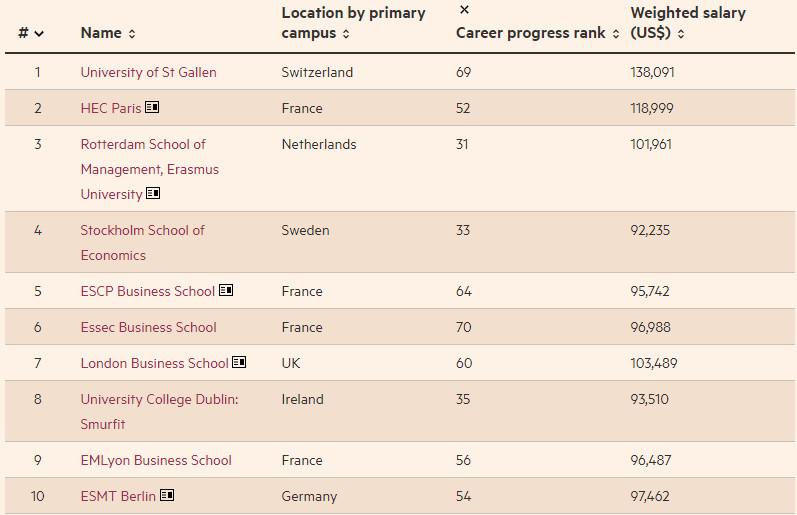Screen dimensions: 797x515
Task: Sort by the Name column arrows
Action: click(132, 34)
